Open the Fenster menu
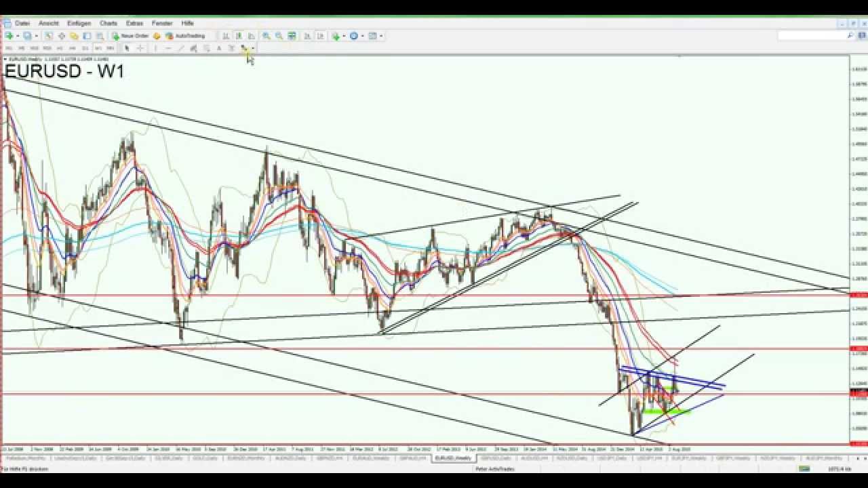 click(x=162, y=23)
